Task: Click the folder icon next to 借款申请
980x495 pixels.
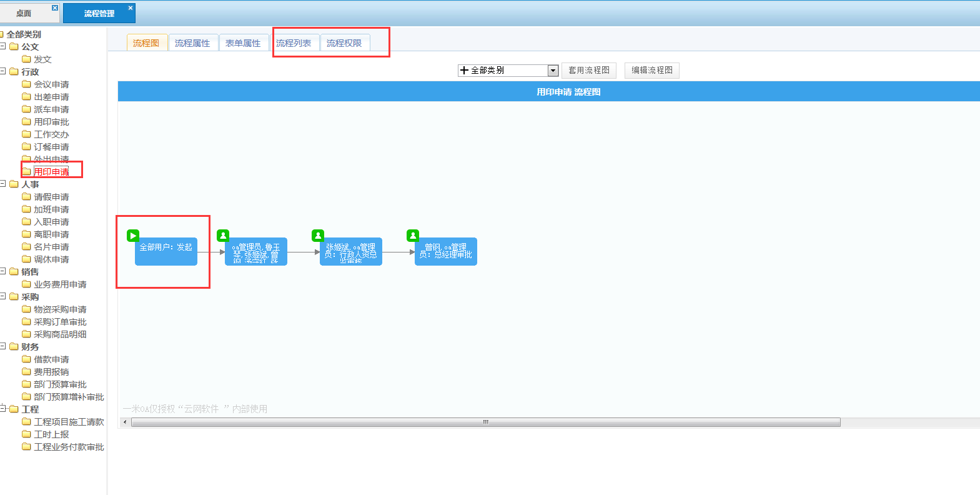Action: pyautogui.click(x=26, y=359)
